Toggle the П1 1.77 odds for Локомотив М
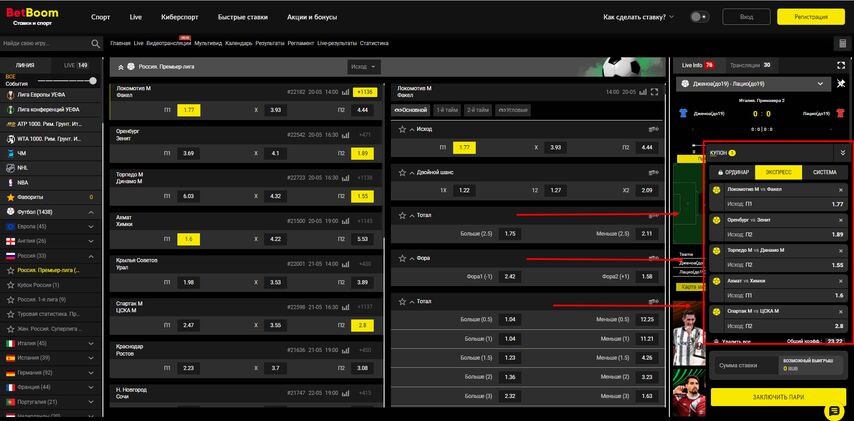Viewport: 854px width, 421px height. [x=188, y=110]
